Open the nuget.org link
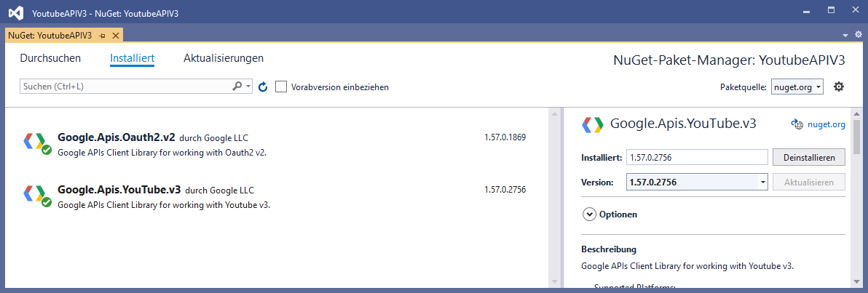The height and width of the screenshot is (293, 868). point(828,124)
